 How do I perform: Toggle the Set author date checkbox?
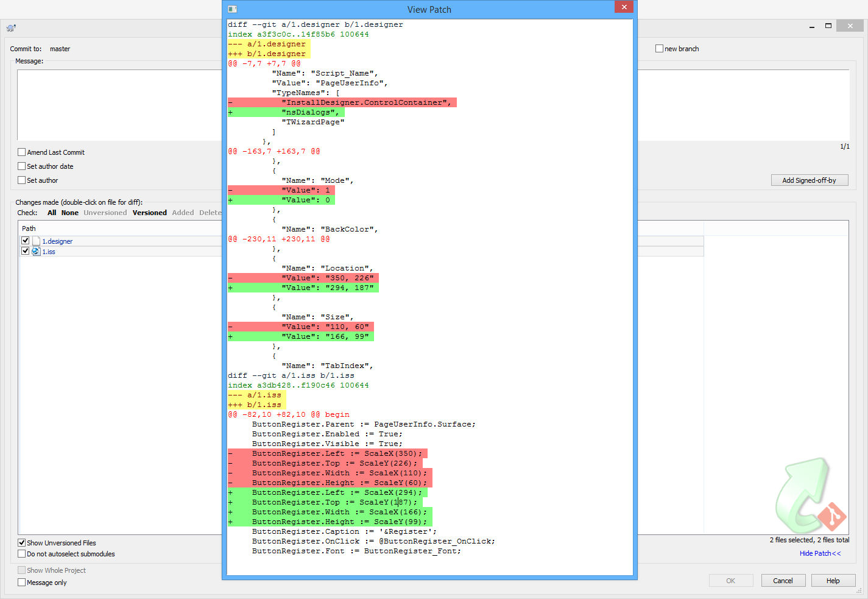[22, 166]
